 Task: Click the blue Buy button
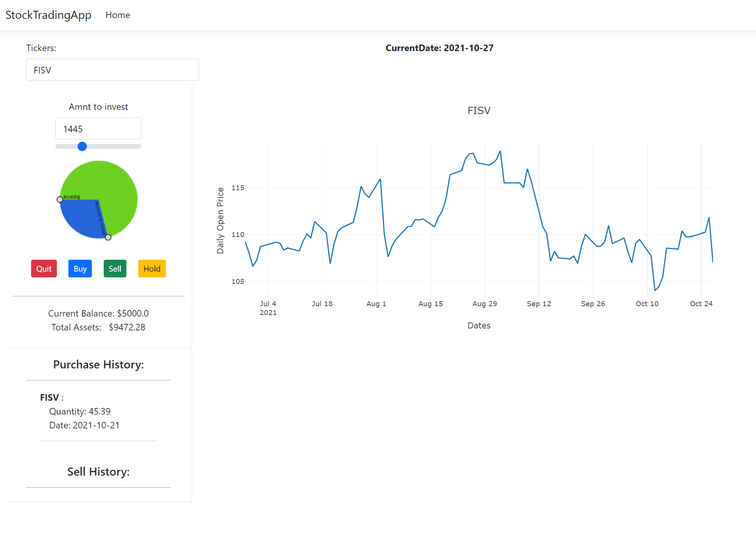[80, 269]
